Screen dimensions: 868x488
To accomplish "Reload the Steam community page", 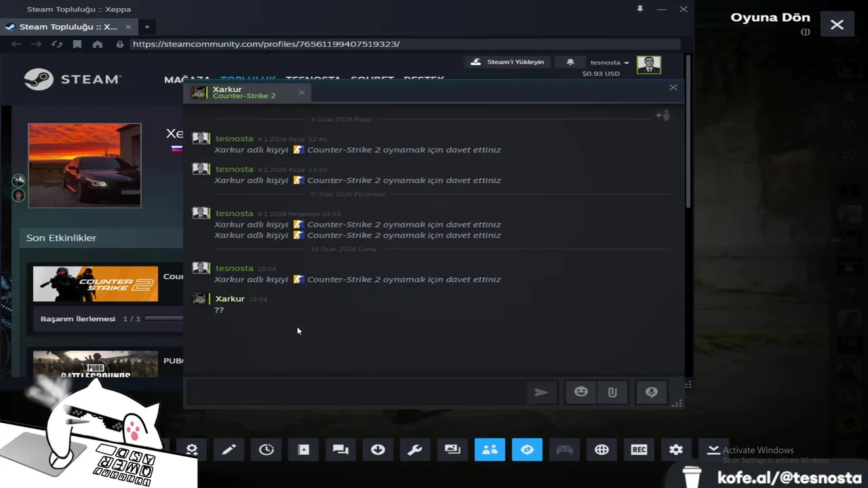I will pyautogui.click(x=57, y=44).
